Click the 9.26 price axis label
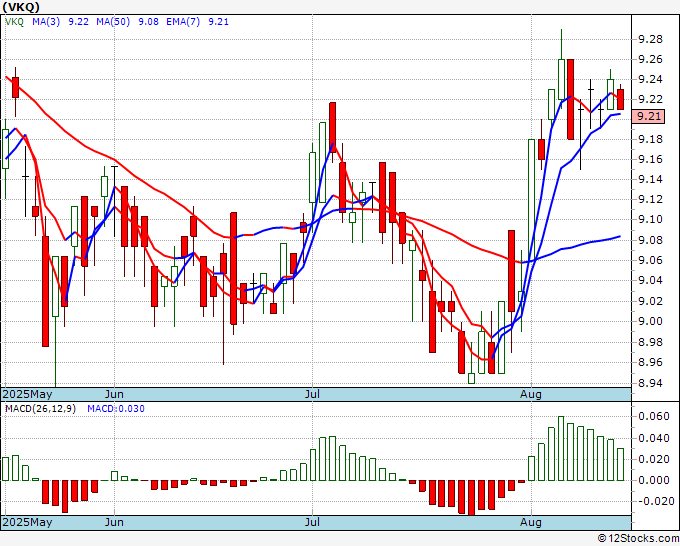 point(651,59)
